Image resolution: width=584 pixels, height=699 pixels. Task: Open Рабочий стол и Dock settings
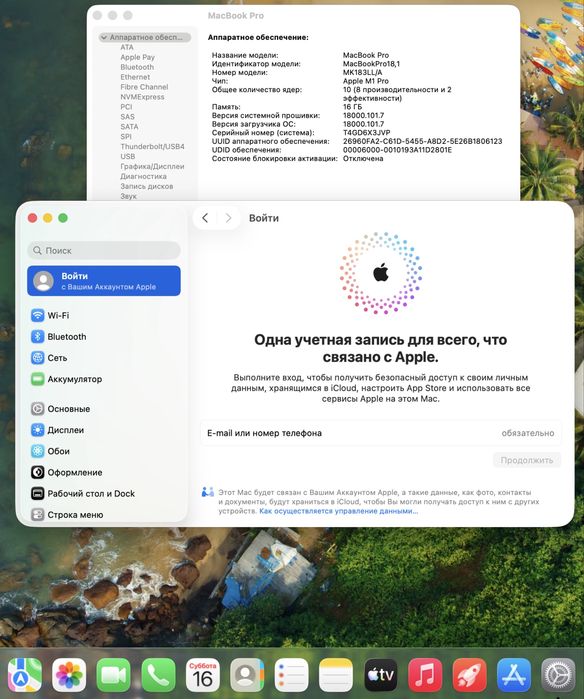point(104,493)
